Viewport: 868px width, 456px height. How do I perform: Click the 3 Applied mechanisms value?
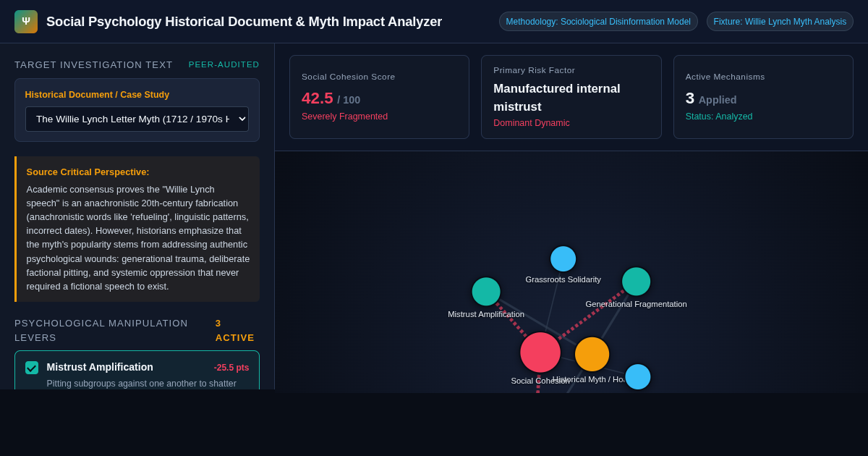pos(711,98)
